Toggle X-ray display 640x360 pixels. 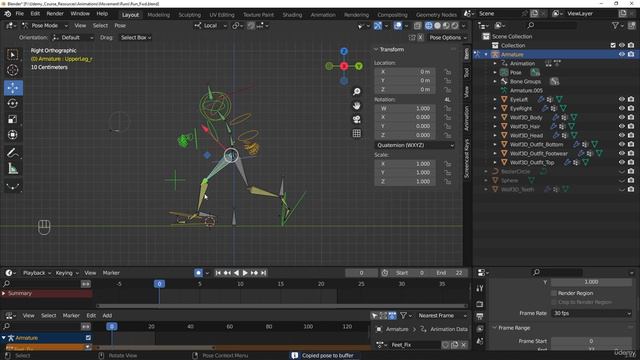click(417, 26)
